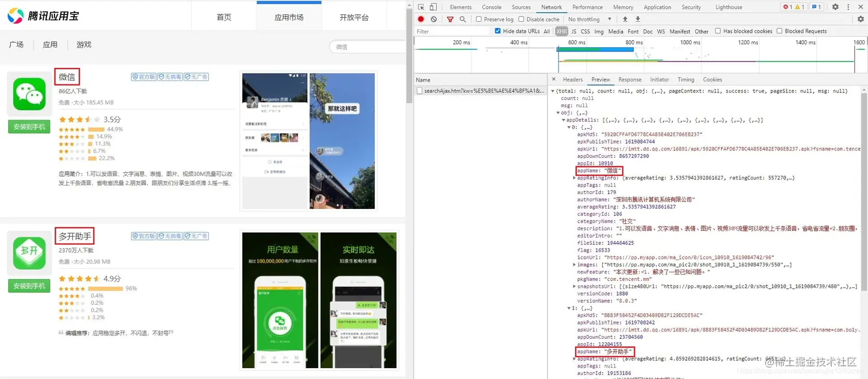
Task: Click the 无广告 badge on the 微信 entry
Action: point(196,76)
